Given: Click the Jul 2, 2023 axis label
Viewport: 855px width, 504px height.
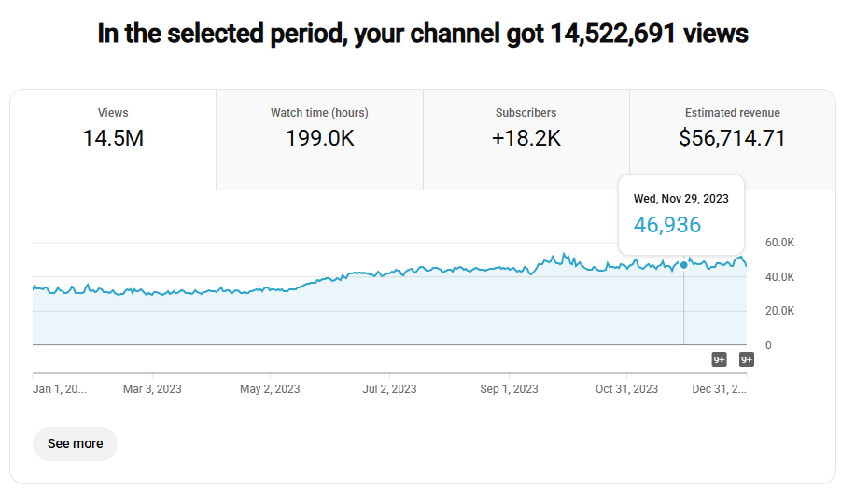Looking at the screenshot, I should point(389,389).
